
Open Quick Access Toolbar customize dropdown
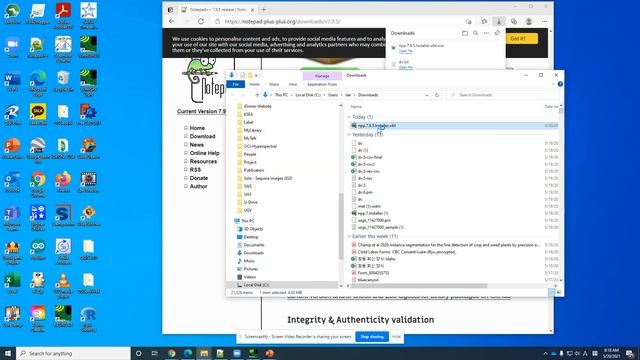[256, 76]
